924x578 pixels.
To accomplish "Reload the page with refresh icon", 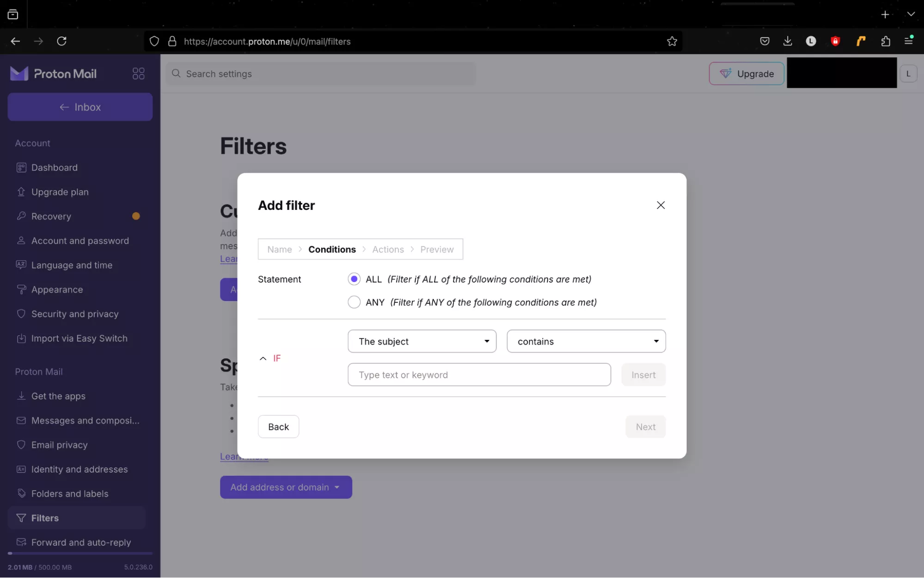I will [x=61, y=41].
